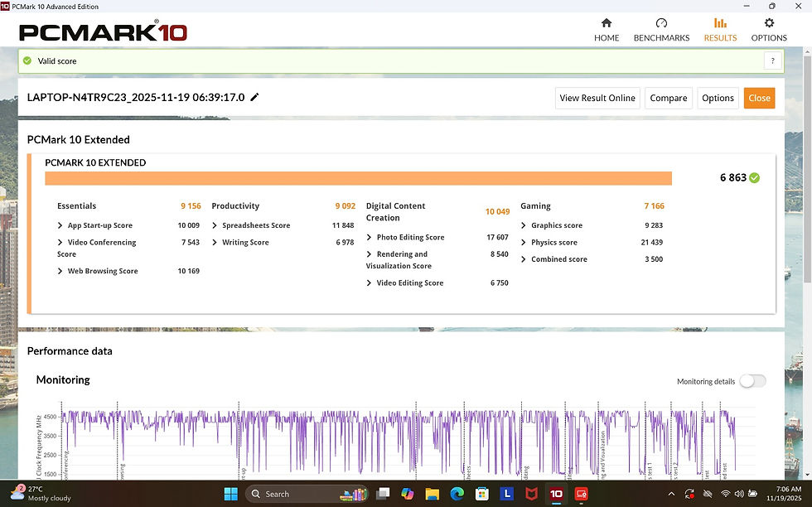
Task: Click the help question mark button
Action: pos(772,61)
